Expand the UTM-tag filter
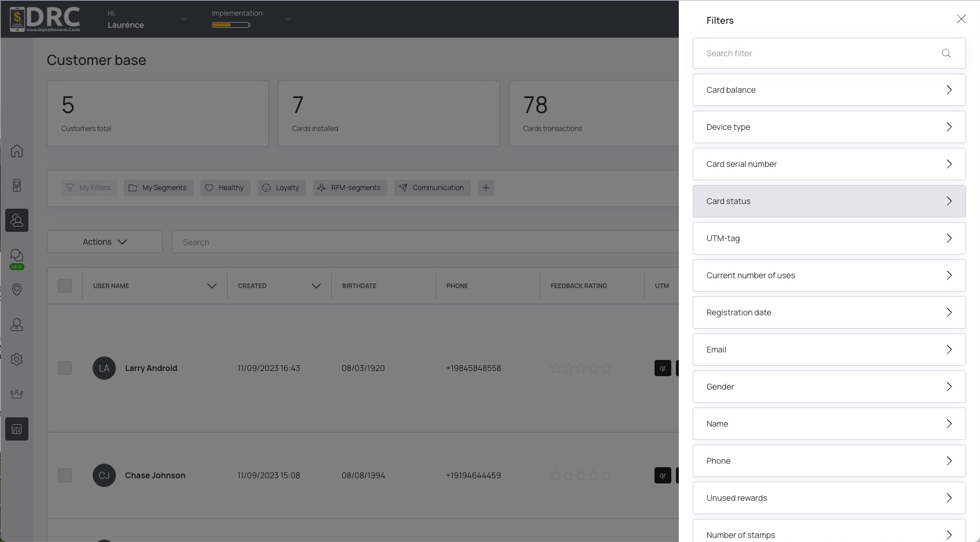 [x=829, y=238]
